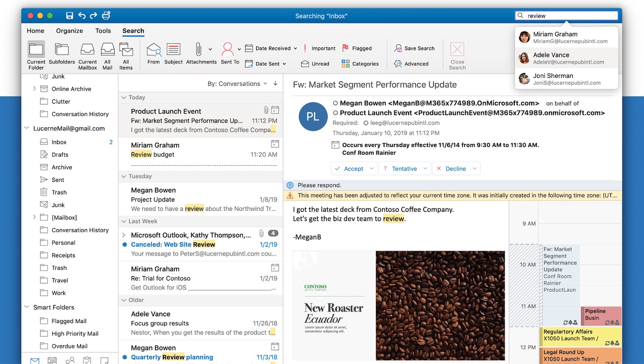Set search scope to Subfolders
644x364 pixels.
click(62, 54)
